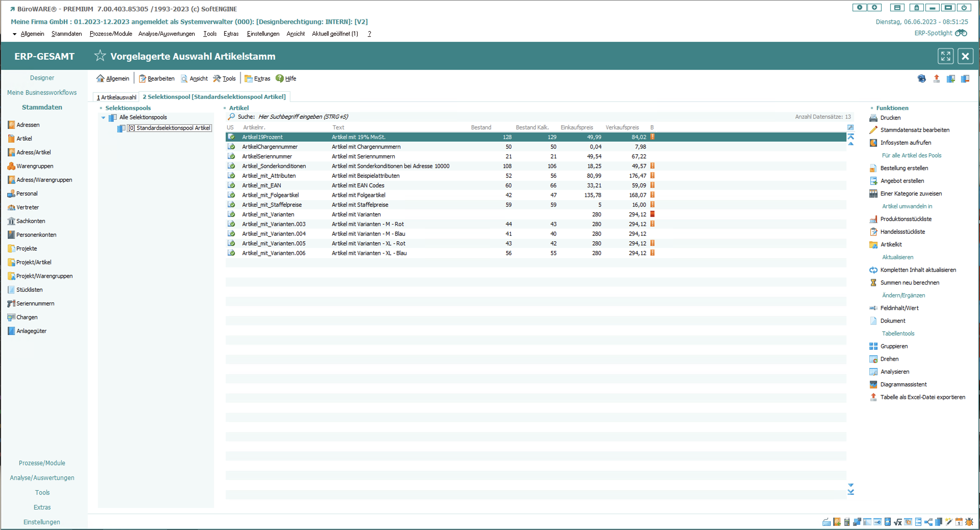Screen dimensions: 980x530
Task: Switch to the 1 Artikelauswahl tab
Action: tap(116, 97)
